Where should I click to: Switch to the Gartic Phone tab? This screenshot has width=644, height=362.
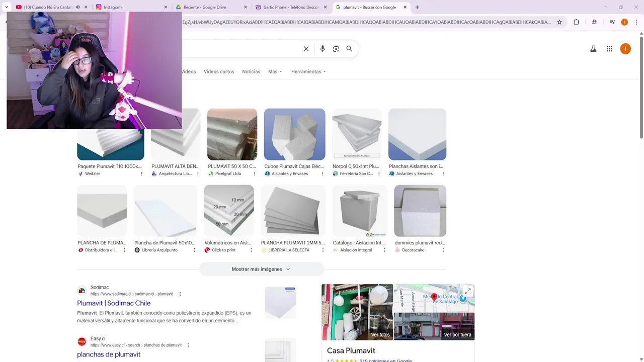click(290, 7)
